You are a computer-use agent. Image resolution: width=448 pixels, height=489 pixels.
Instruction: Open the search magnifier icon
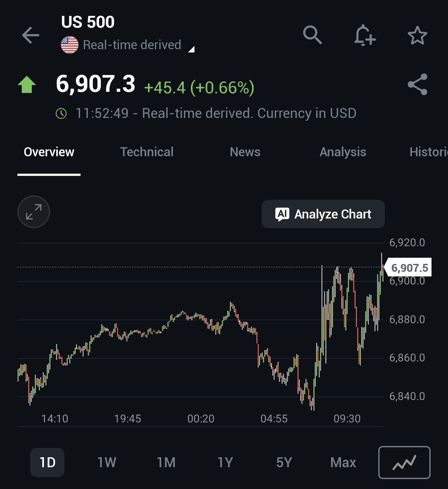[312, 35]
